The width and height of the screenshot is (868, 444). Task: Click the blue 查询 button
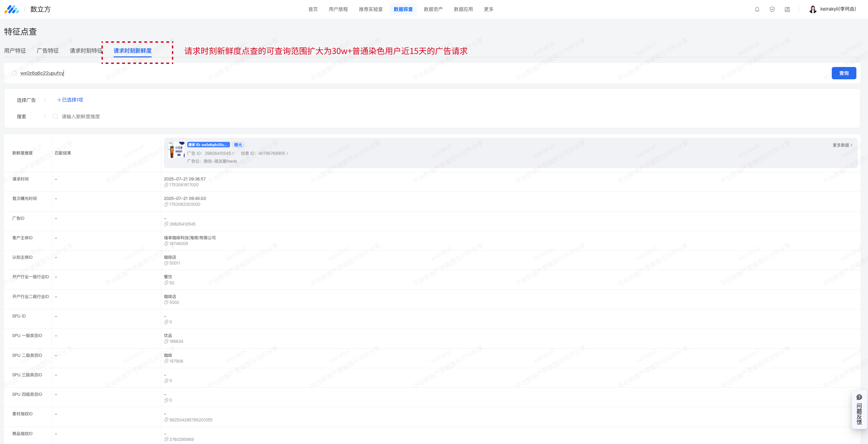[x=844, y=73]
